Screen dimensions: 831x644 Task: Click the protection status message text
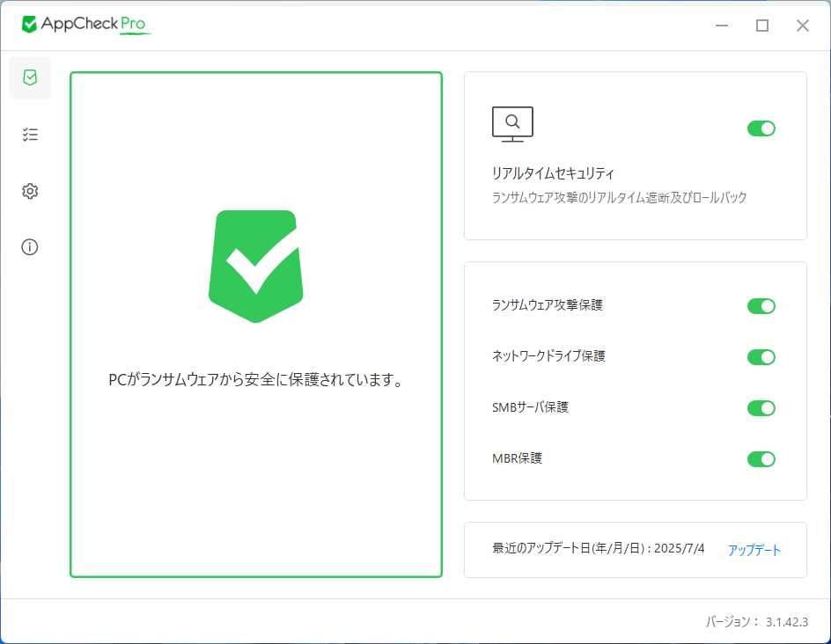255,381
